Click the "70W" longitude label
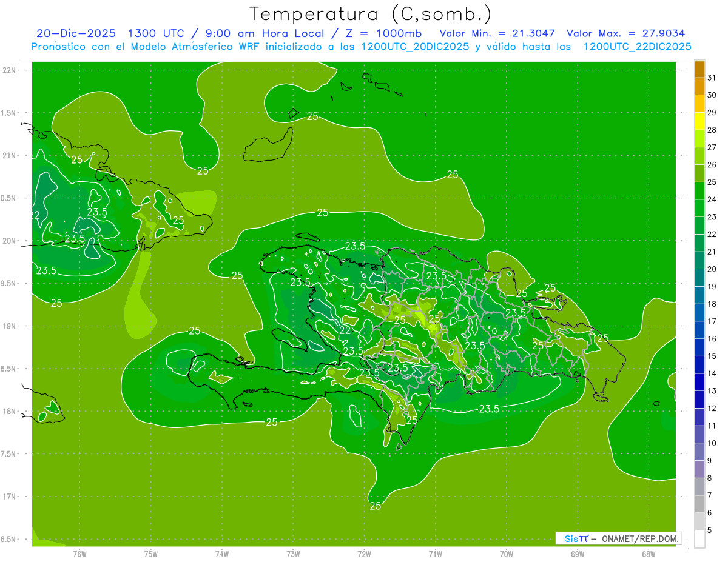The height and width of the screenshot is (562, 728). coord(506,554)
